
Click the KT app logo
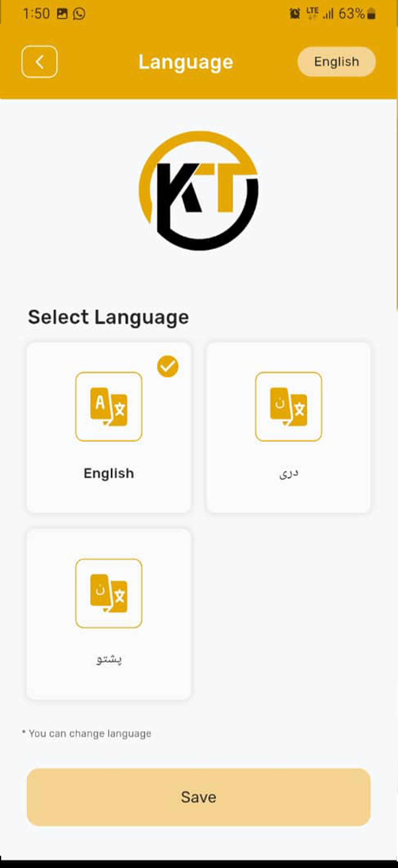point(199,191)
